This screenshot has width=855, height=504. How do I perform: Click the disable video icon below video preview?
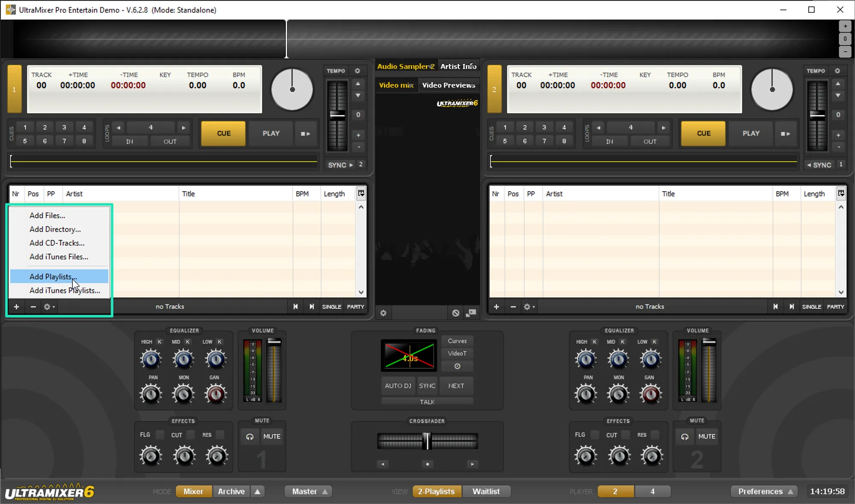456,313
